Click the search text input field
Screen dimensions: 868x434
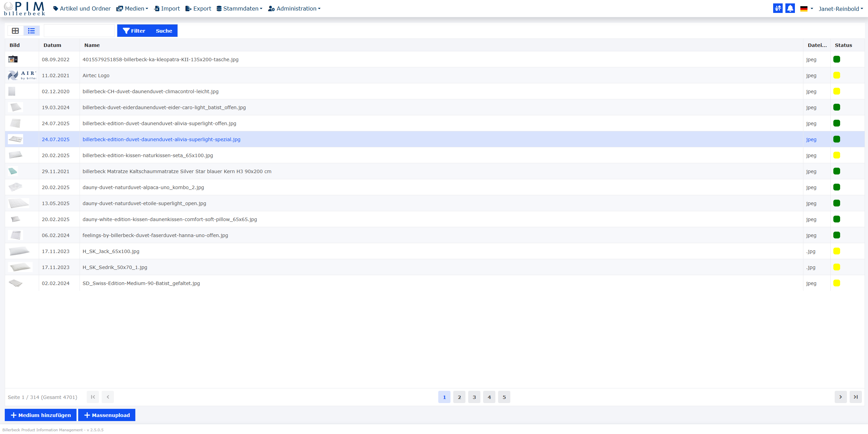pos(79,31)
